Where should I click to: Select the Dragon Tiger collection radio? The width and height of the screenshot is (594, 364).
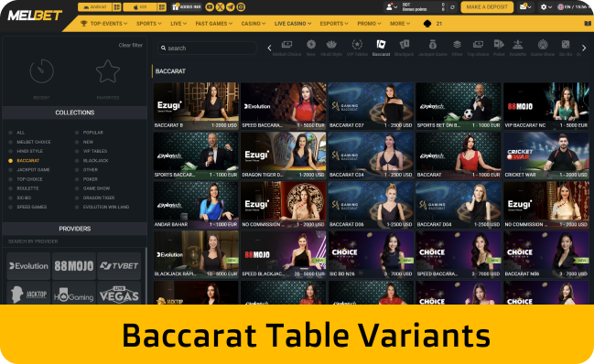(x=77, y=198)
